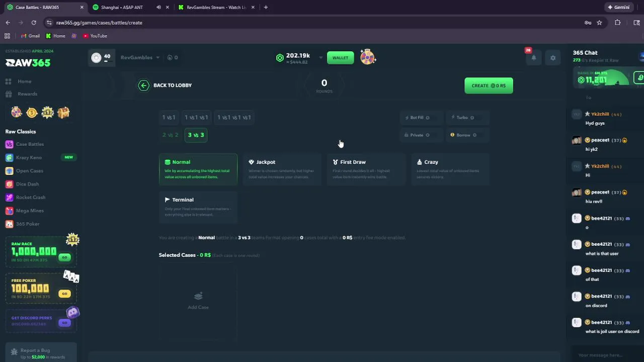Switch to the RevGambles Stream browser tab
644x362 pixels.
[x=217, y=8]
